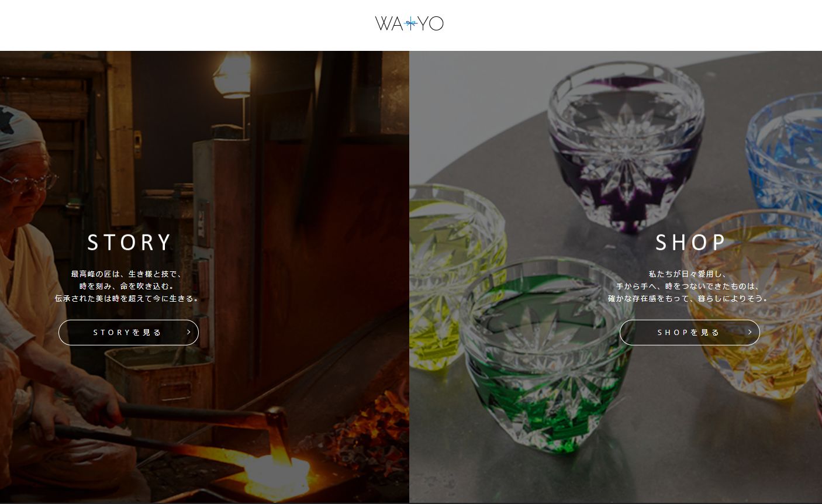822x504 pixels.
Task: Click the STORY description starting 最高峰の匠は
Action: click(128, 286)
